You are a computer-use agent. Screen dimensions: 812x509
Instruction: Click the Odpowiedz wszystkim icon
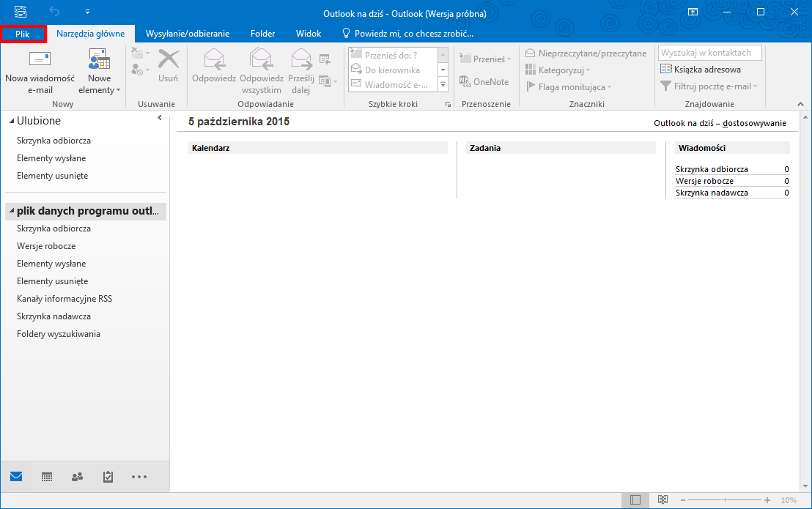(261, 59)
